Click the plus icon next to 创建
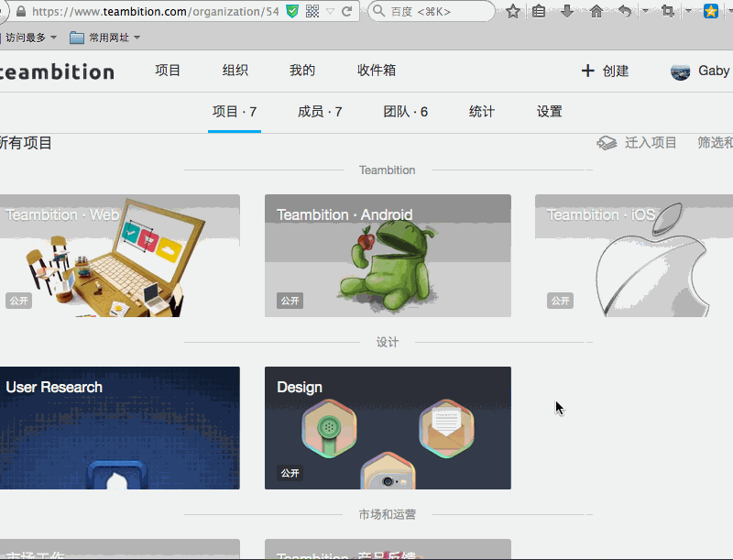This screenshot has height=560, width=733. 588,71
